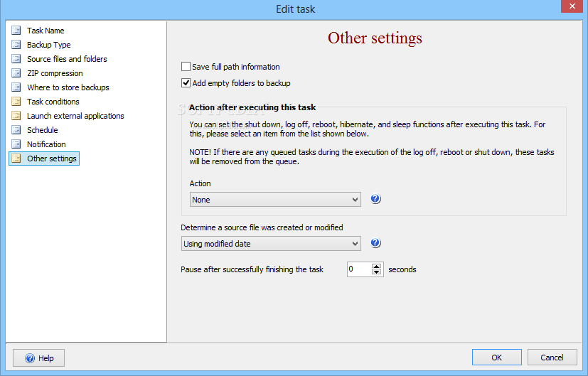
Task: Go to Notification settings
Action: coord(46,144)
